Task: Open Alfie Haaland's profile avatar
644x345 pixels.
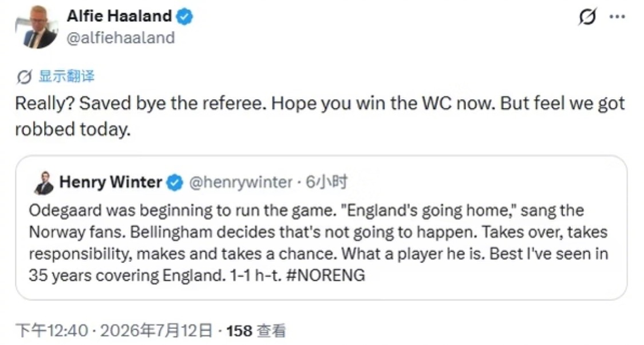Action: (37, 27)
